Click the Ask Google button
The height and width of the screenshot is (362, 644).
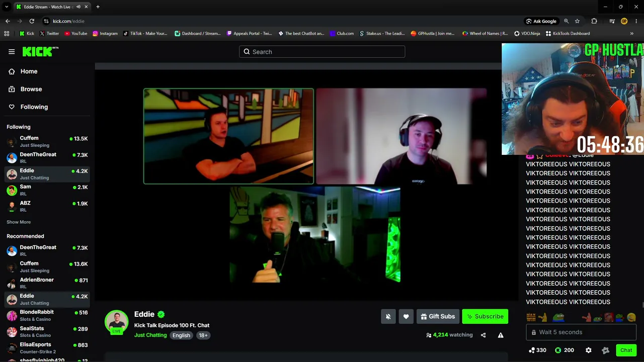click(541, 21)
